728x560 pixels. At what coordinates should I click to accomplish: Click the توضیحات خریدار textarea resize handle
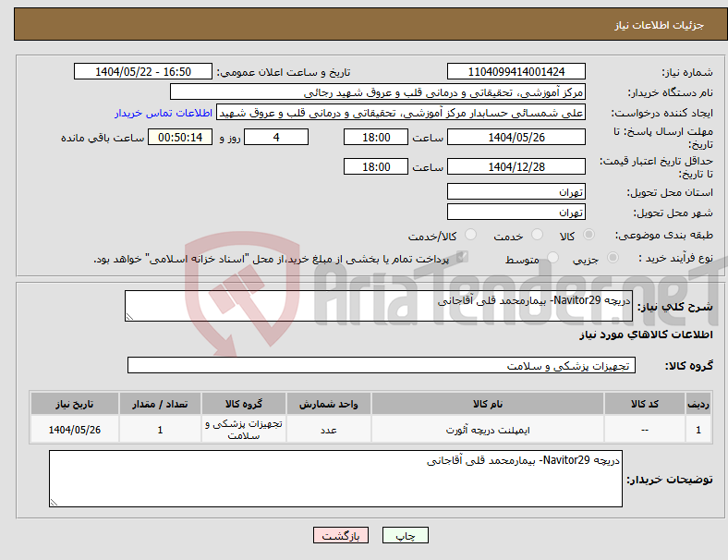(x=54, y=503)
